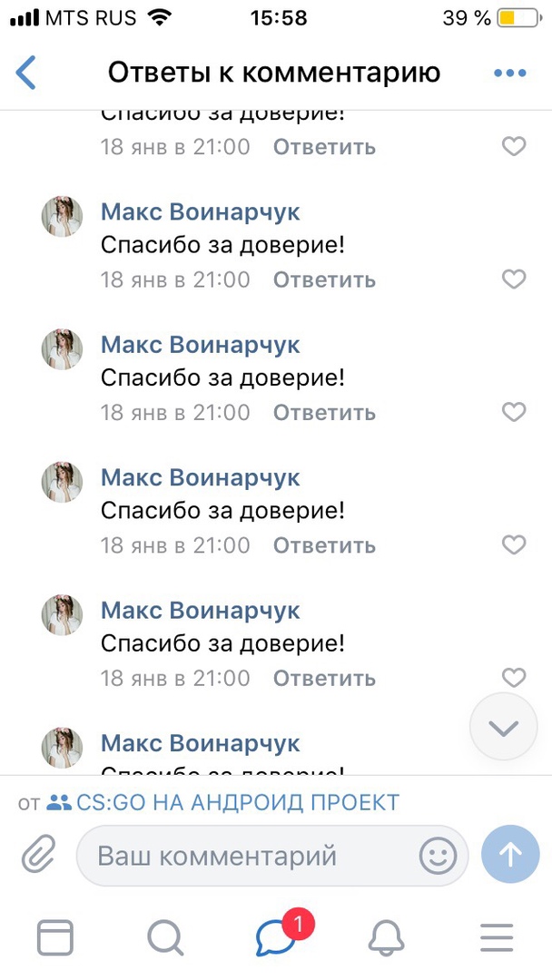Tap the Ваш комментарий input field
Screen dimensions: 552x980
point(245,855)
